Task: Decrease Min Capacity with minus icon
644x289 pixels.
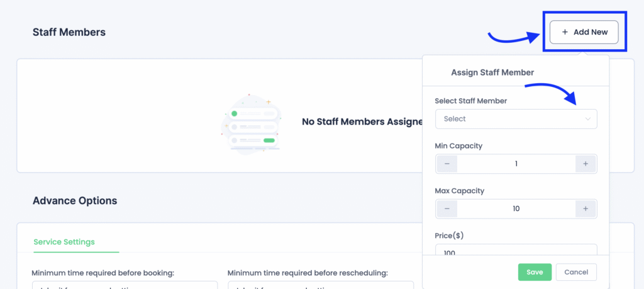Action: [447, 164]
